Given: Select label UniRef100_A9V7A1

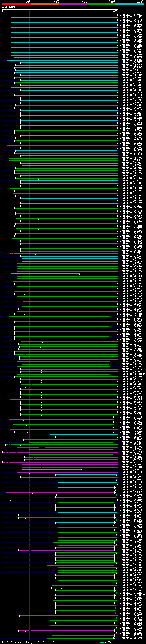Looking at the screenshot, I should [x=131, y=565].
